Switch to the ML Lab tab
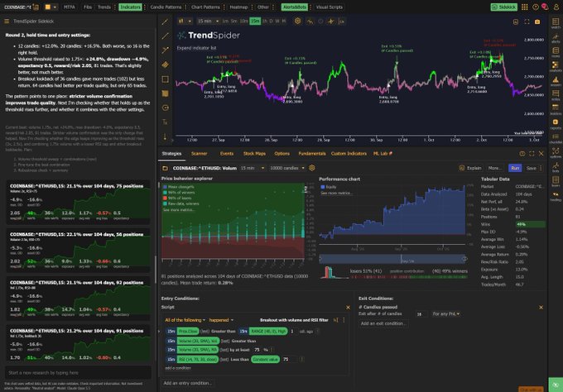Image resolution: width=563 pixels, height=392 pixels. click(383, 154)
